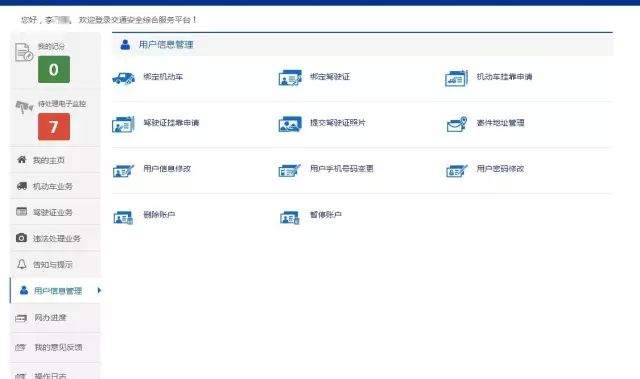Click the card icon for 暂停账户

290,217
